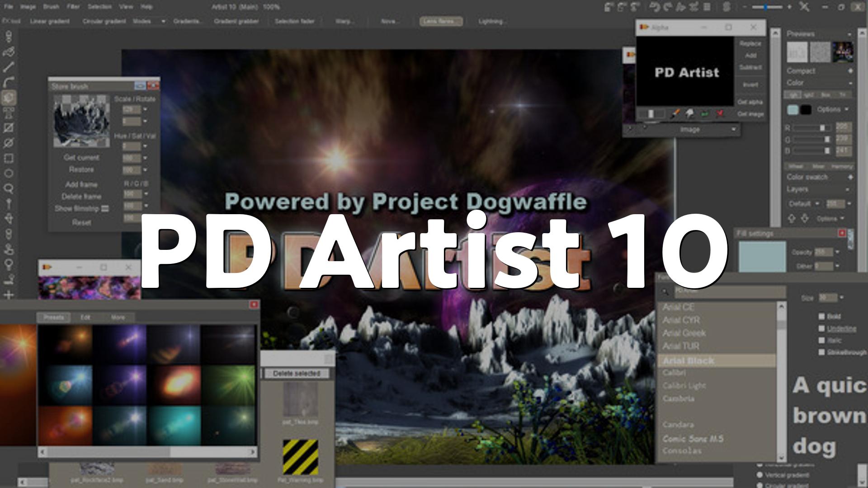Click the first store-buffer icon in the top toolbar

click(609, 7)
